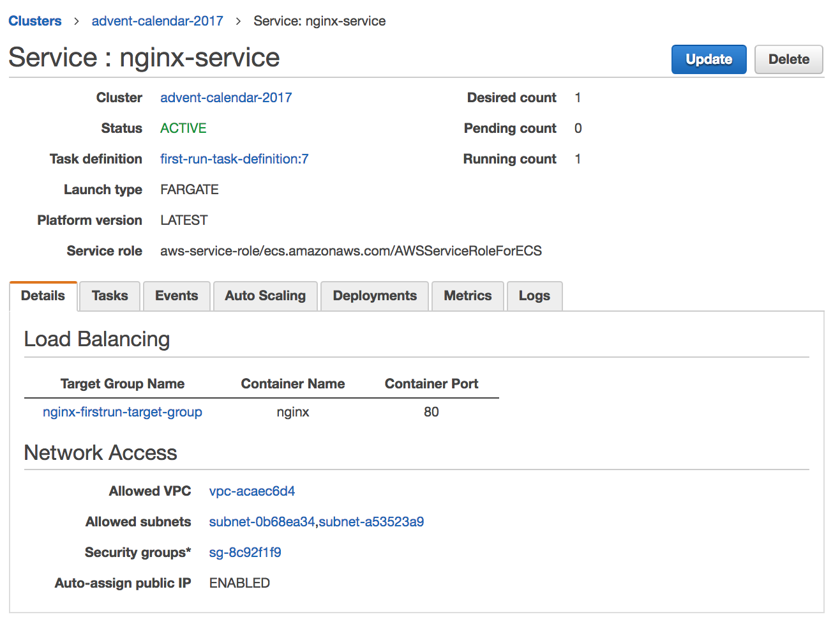Open first-run-task-definition:7 link
Screen dimensions: 840x626
coord(234,159)
